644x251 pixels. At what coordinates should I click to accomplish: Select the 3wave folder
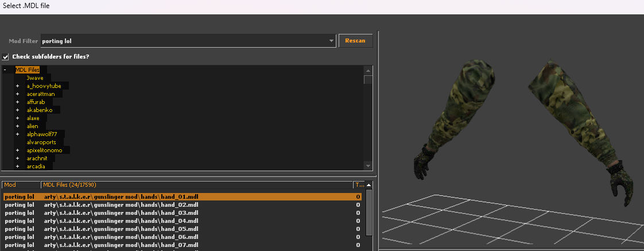pos(35,78)
